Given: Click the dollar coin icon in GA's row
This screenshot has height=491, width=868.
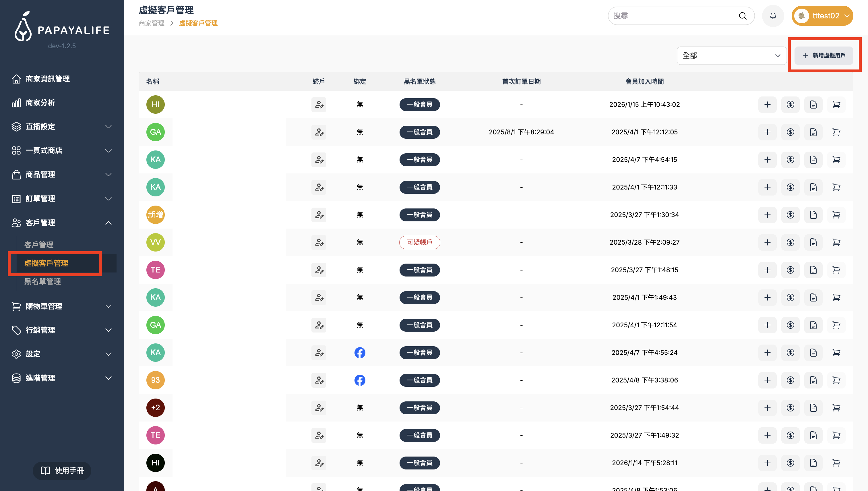Looking at the screenshot, I should [x=790, y=132].
